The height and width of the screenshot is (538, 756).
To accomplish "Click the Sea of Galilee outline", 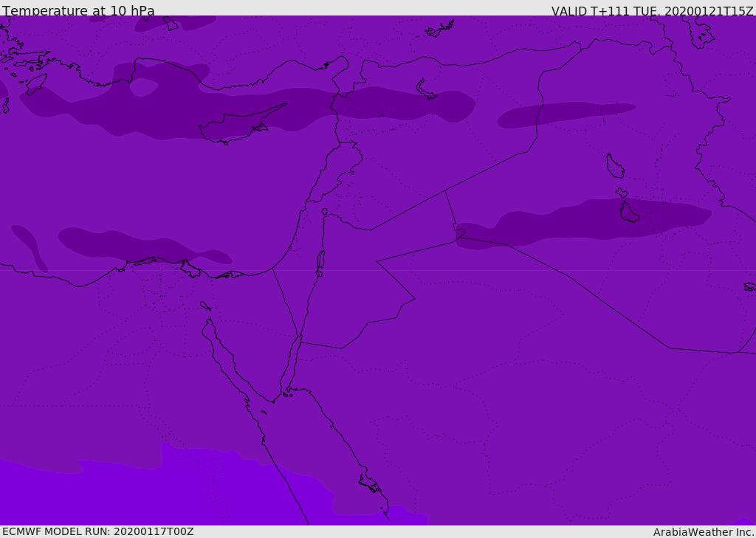I will [324, 212].
